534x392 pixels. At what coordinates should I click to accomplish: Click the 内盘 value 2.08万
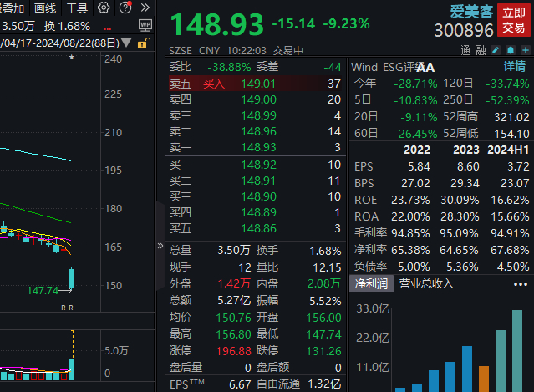click(324, 283)
